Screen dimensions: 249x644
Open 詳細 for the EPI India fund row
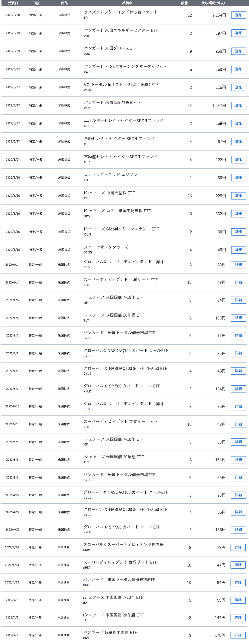[x=239, y=15]
